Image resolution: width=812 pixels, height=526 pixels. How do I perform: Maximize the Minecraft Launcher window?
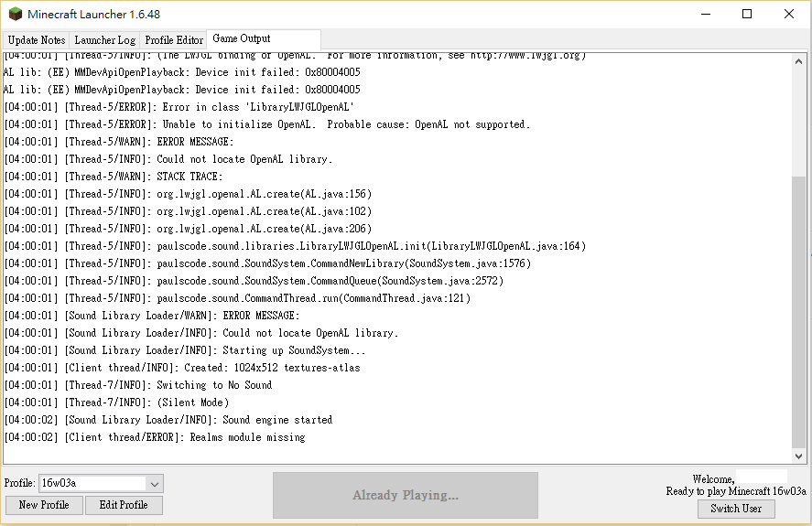click(x=747, y=15)
